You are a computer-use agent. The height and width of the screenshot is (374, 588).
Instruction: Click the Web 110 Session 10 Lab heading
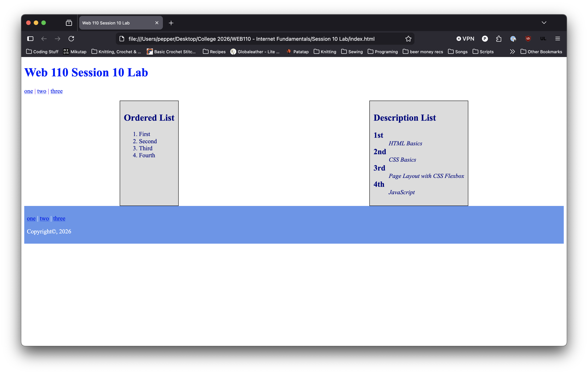[x=86, y=72]
